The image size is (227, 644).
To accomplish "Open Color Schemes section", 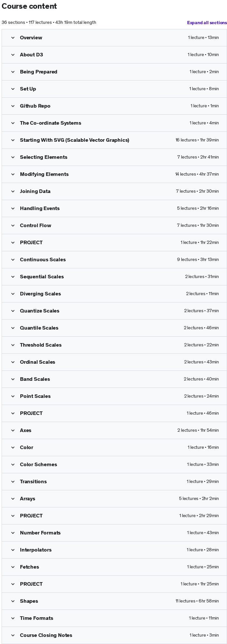I will click(x=114, y=465).
